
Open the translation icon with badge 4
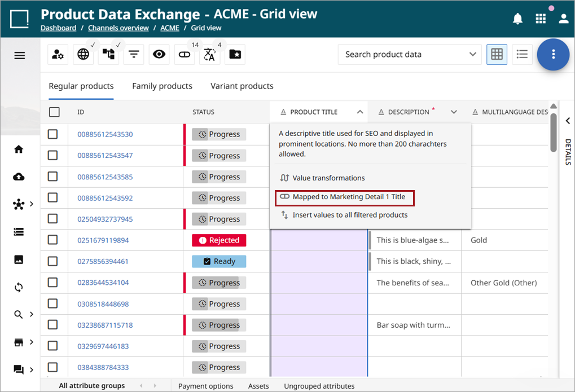coord(209,55)
